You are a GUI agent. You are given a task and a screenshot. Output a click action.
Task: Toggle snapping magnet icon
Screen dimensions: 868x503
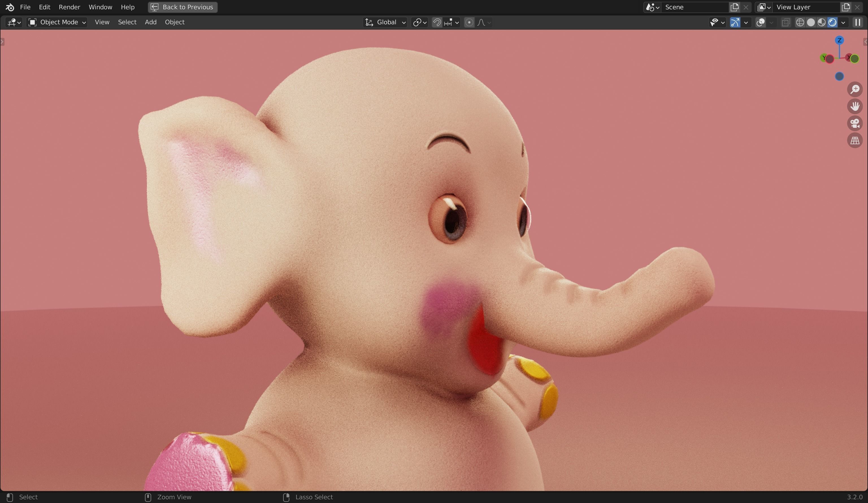tap(437, 22)
